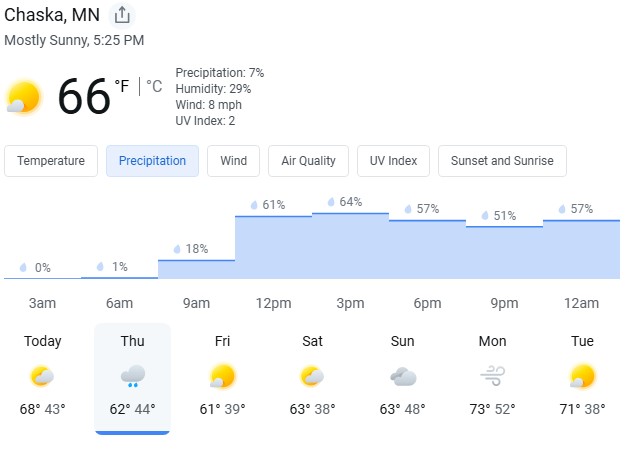The image size is (631, 450).
Task: Select Saturday's partly cloudy forecast icon
Action: point(312,376)
